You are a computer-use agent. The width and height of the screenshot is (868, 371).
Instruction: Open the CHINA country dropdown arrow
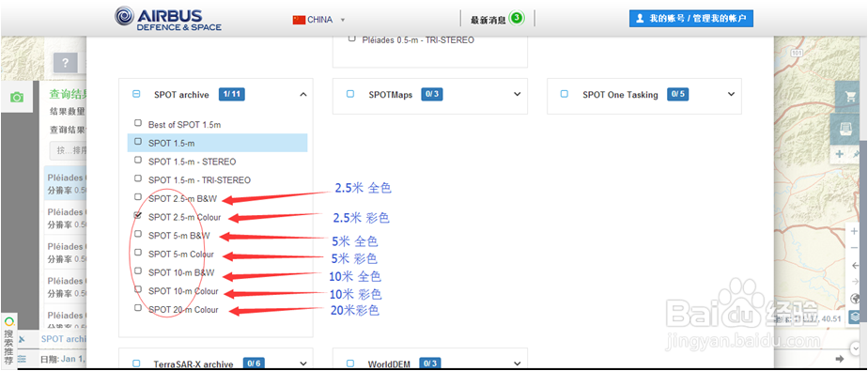click(x=343, y=20)
